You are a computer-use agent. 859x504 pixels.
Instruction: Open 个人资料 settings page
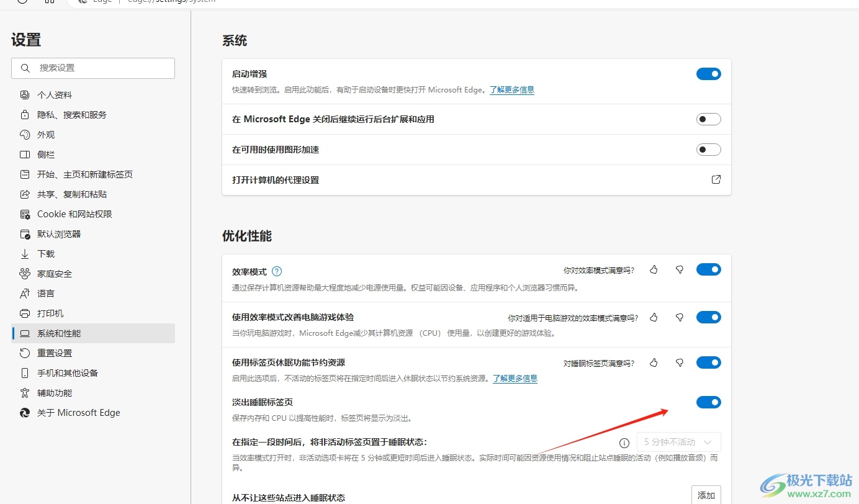(x=93, y=95)
